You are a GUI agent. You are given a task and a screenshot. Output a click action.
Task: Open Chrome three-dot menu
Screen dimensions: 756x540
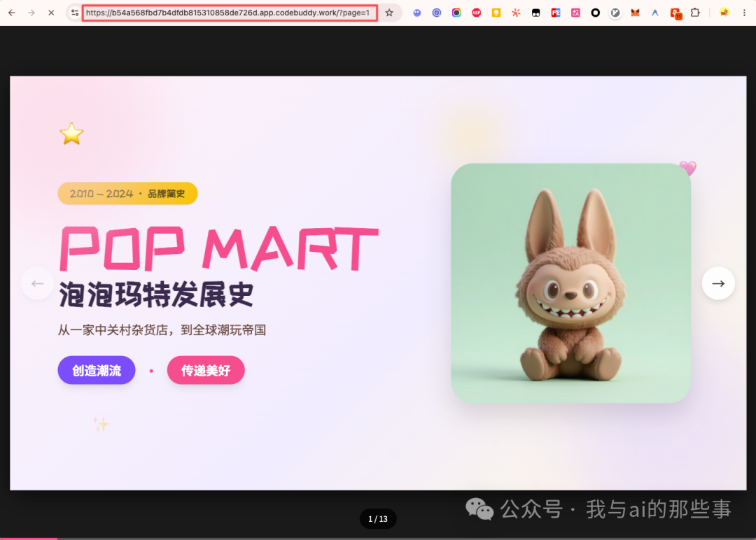pyautogui.click(x=744, y=13)
